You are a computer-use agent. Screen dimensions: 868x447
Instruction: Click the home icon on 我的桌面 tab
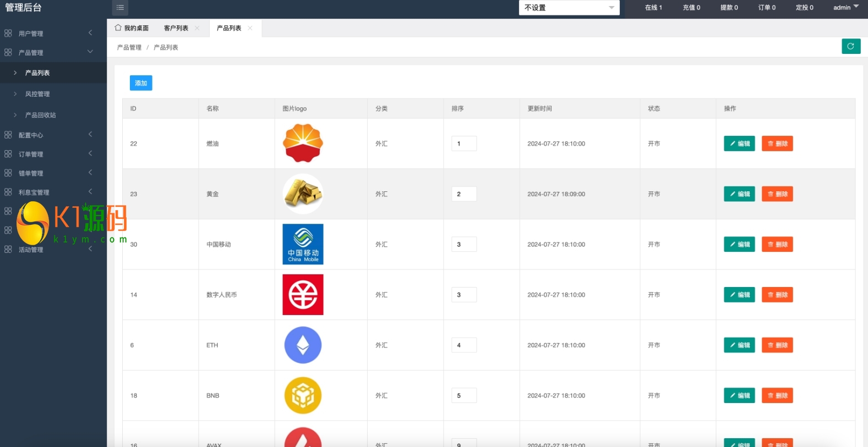pos(118,27)
